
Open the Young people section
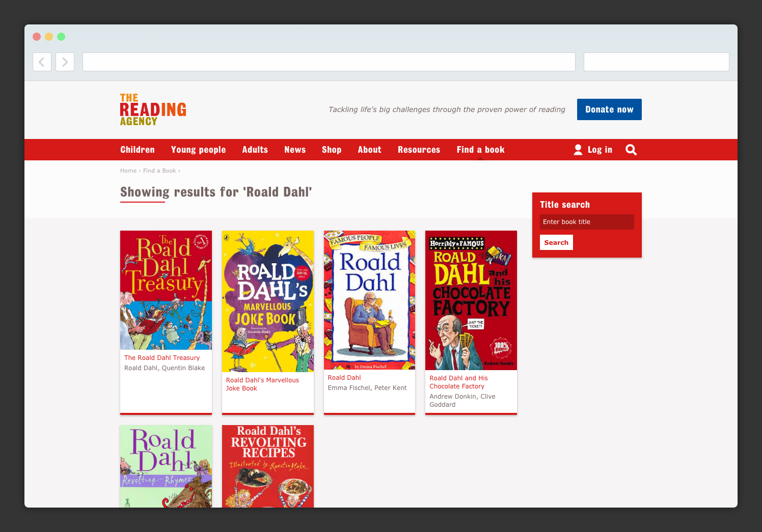coord(199,150)
